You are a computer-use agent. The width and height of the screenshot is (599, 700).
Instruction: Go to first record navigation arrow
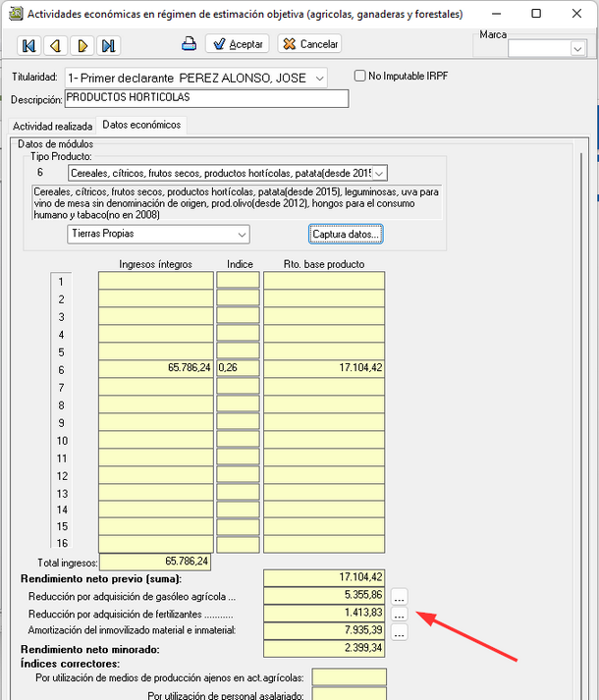(x=29, y=45)
